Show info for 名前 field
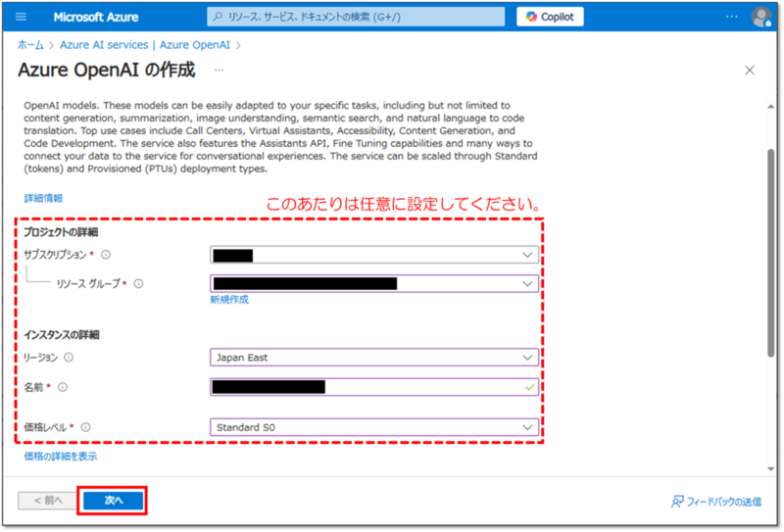The image size is (784, 532). tap(63, 387)
